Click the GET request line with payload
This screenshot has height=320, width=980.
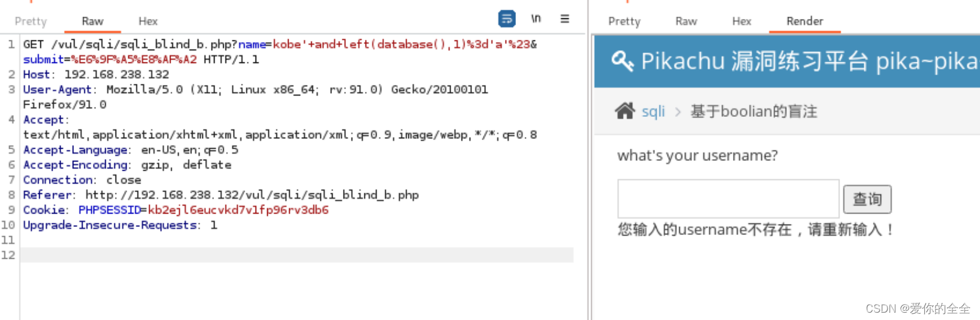(x=280, y=44)
